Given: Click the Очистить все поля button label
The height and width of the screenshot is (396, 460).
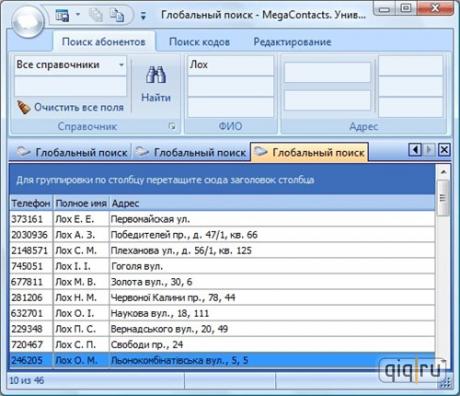Looking at the screenshot, I should 79,107.
